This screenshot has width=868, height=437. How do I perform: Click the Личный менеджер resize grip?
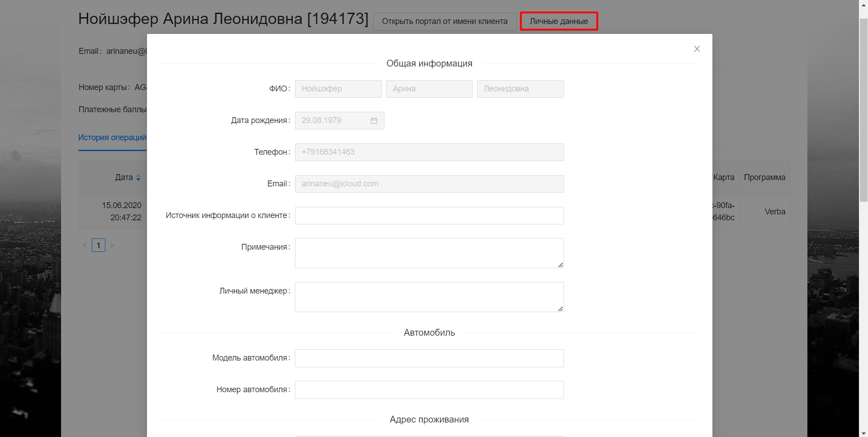560,309
